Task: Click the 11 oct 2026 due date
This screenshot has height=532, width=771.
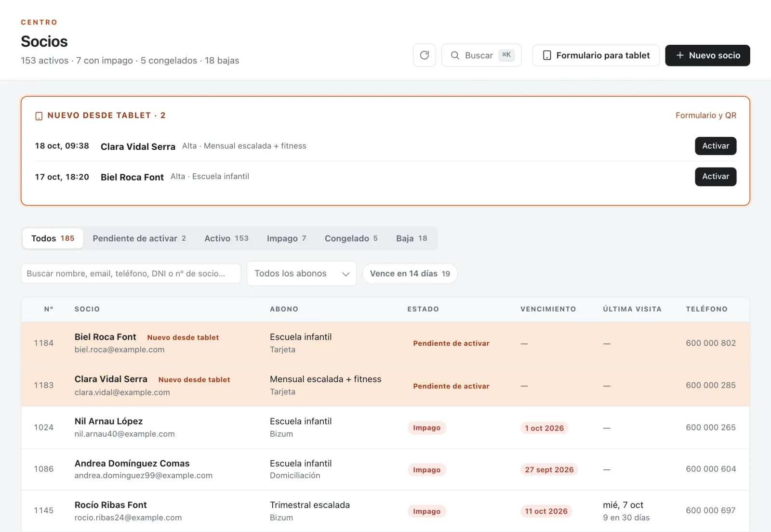Action: (x=546, y=511)
